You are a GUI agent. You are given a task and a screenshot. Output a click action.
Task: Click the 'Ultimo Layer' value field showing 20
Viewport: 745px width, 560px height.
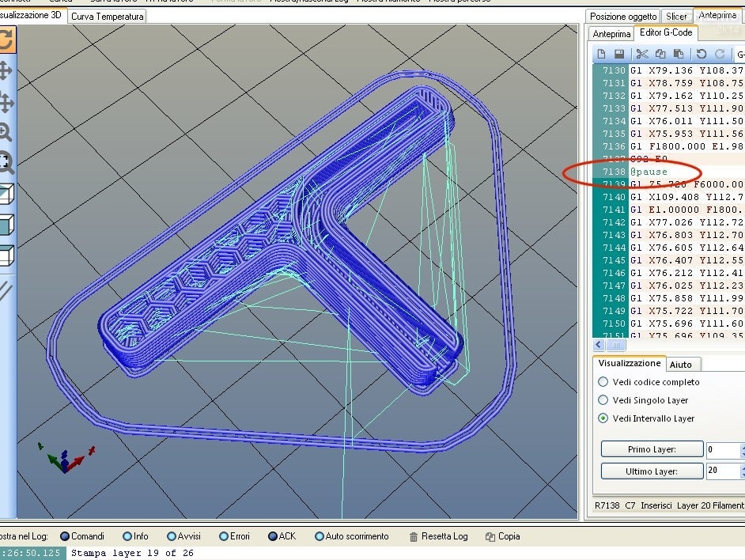point(721,471)
